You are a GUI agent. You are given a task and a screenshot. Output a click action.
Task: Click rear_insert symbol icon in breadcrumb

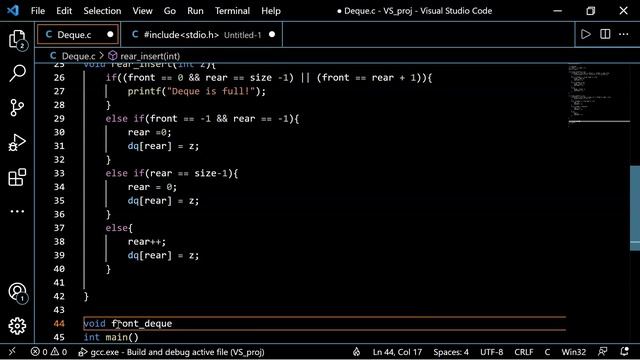click(x=113, y=56)
